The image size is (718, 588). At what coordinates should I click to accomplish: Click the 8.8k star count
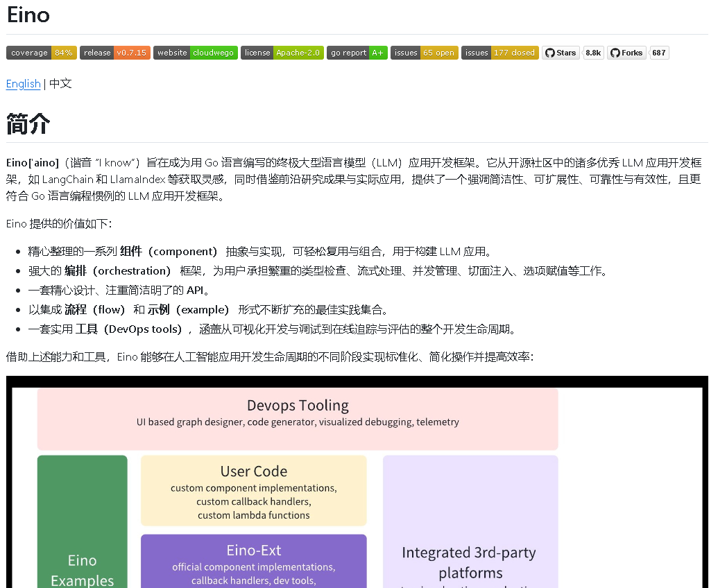click(x=593, y=53)
